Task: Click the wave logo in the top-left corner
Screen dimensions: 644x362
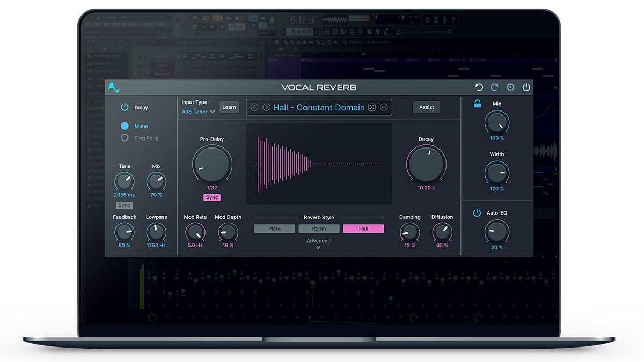Action: point(113,87)
